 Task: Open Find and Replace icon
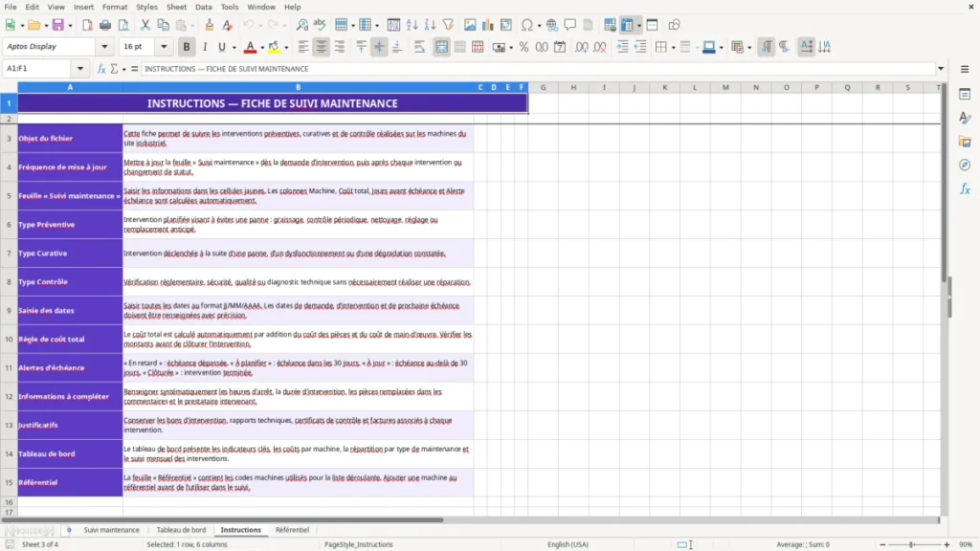[x=301, y=25]
